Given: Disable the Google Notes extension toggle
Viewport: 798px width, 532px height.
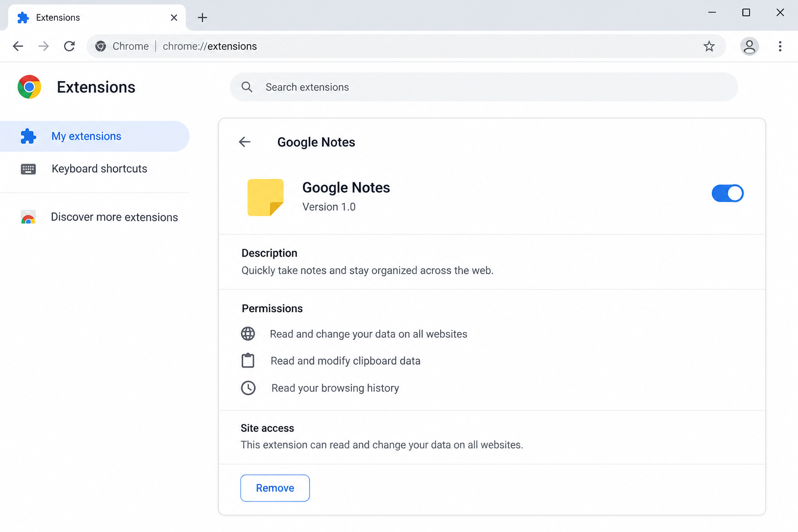Looking at the screenshot, I should [x=727, y=193].
